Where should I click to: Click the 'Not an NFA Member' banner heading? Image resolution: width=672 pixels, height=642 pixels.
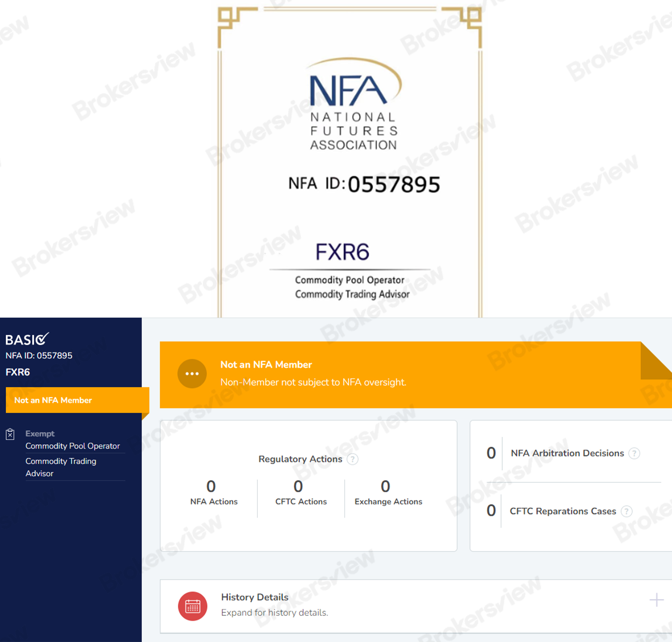pyautogui.click(x=266, y=365)
